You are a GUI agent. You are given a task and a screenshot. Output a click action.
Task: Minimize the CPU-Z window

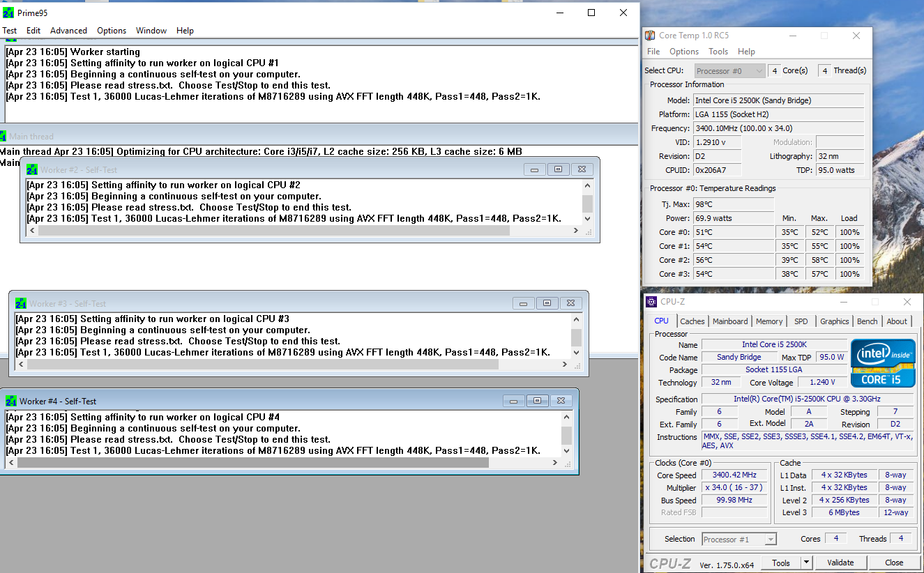click(843, 302)
